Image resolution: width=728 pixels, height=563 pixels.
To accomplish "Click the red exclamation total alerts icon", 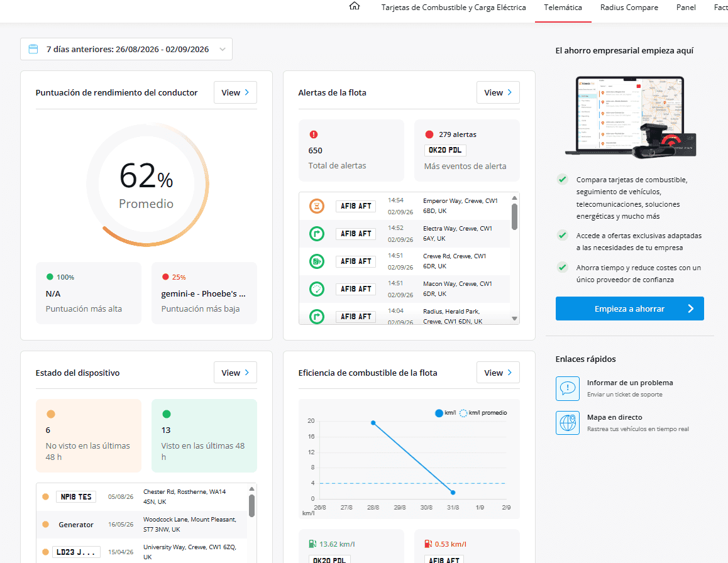I will coord(314,134).
